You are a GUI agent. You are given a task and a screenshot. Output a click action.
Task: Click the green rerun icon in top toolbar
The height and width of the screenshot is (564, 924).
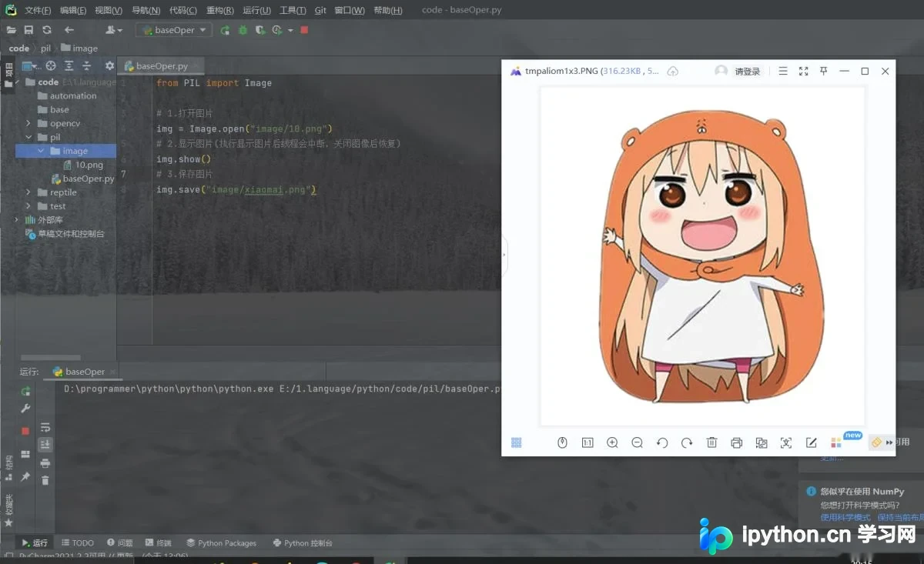pos(225,30)
